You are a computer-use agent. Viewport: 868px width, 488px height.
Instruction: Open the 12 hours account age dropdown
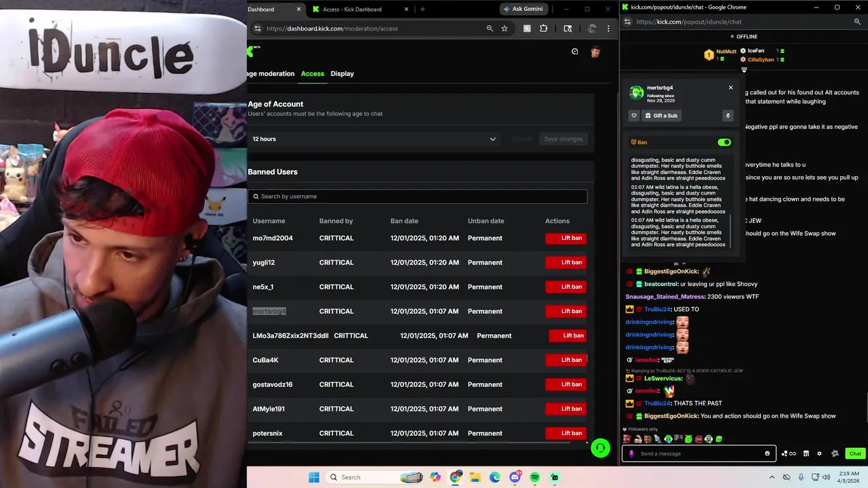point(375,139)
